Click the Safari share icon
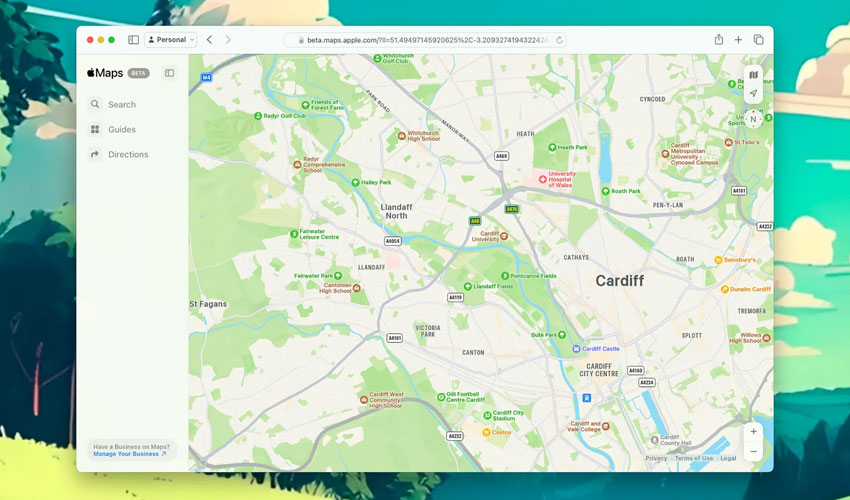 (718, 40)
